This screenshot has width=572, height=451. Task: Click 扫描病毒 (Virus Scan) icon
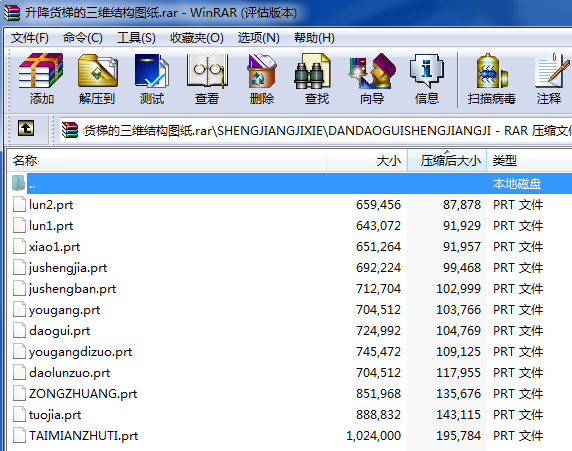pos(492,71)
